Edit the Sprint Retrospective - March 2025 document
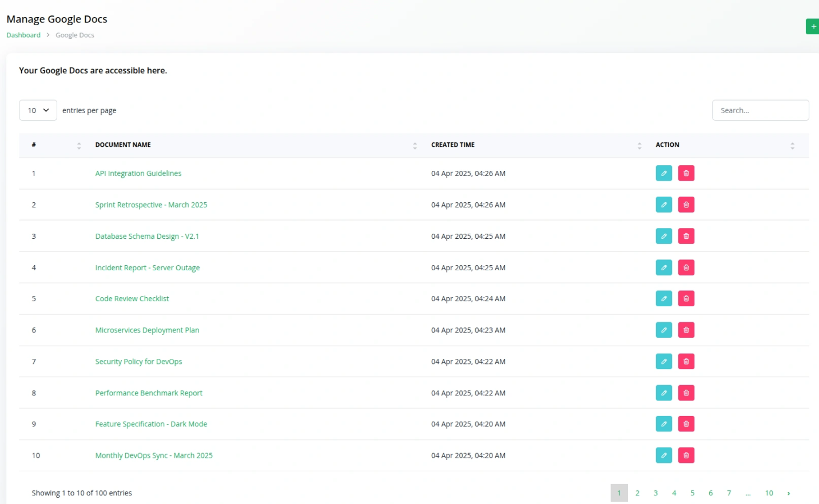The width and height of the screenshot is (819, 504). [x=663, y=205]
